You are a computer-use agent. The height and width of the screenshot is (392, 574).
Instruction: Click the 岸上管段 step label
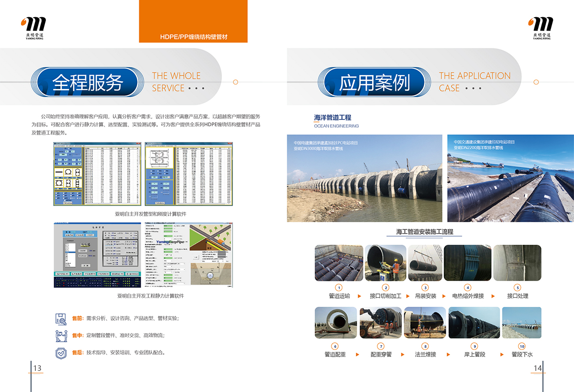tap(475, 355)
